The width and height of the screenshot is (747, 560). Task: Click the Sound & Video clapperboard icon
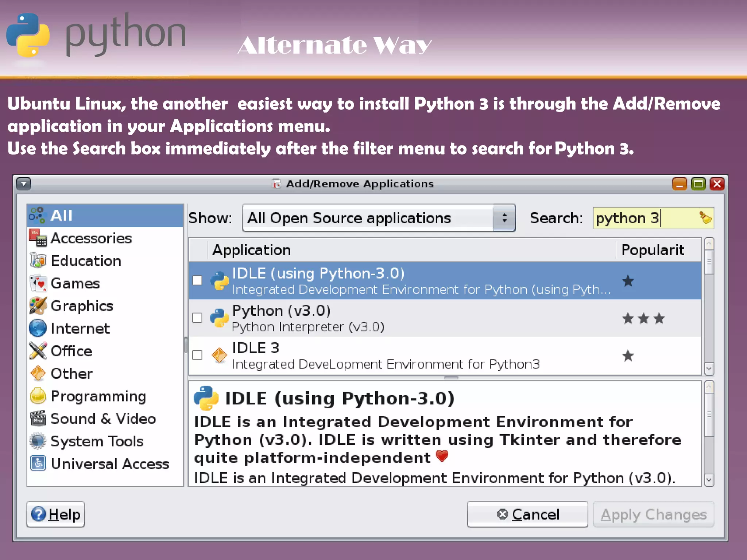[38, 419]
